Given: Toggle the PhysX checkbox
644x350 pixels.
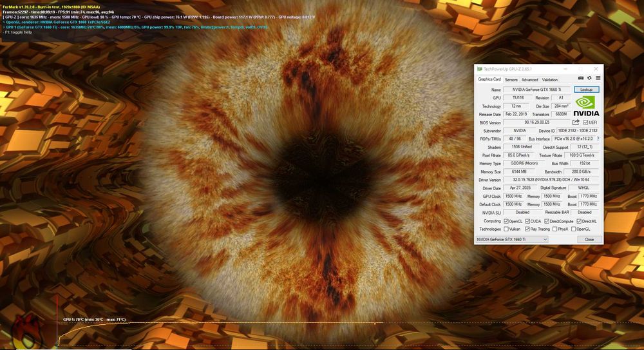Looking at the screenshot, I should tap(555, 229).
